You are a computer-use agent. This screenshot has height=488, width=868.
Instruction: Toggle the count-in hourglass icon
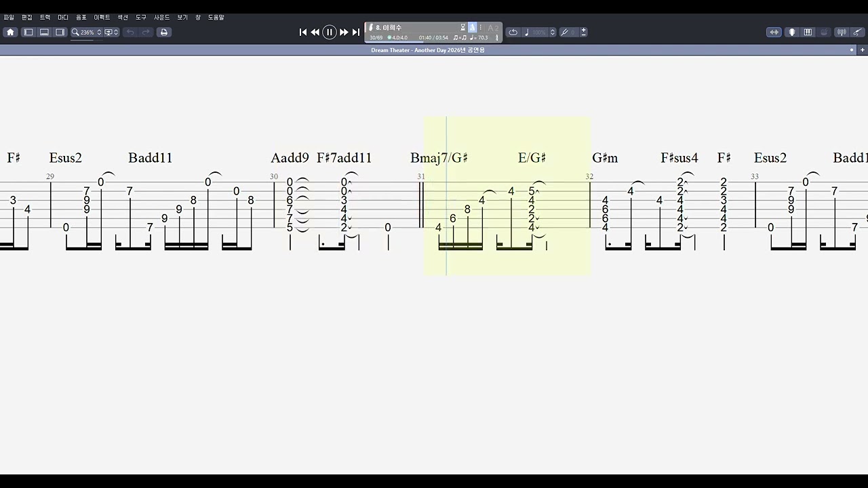coord(463,28)
